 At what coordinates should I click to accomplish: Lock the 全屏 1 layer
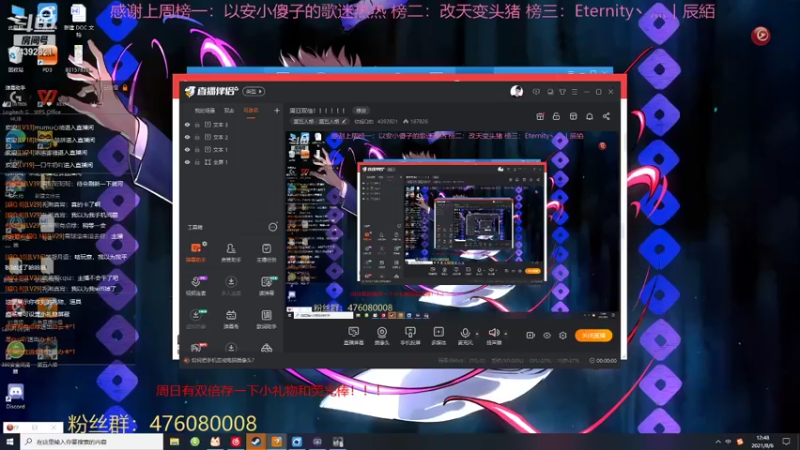click(x=197, y=162)
